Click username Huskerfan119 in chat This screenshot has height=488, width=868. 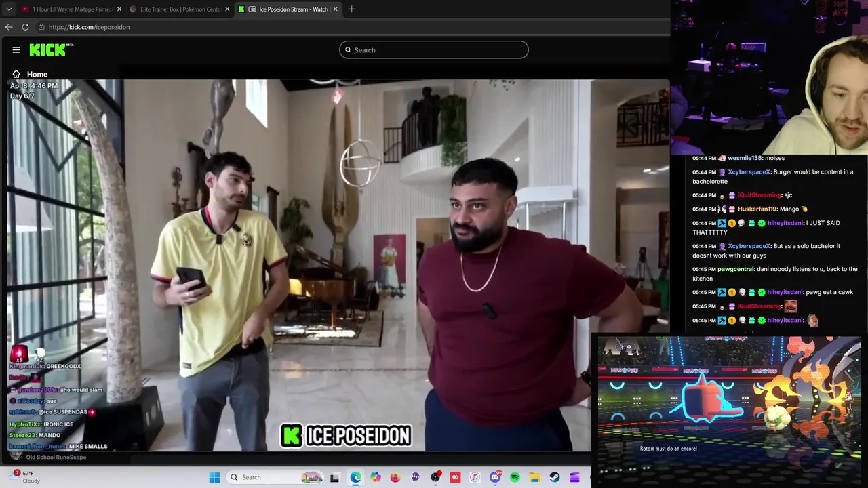point(757,209)
